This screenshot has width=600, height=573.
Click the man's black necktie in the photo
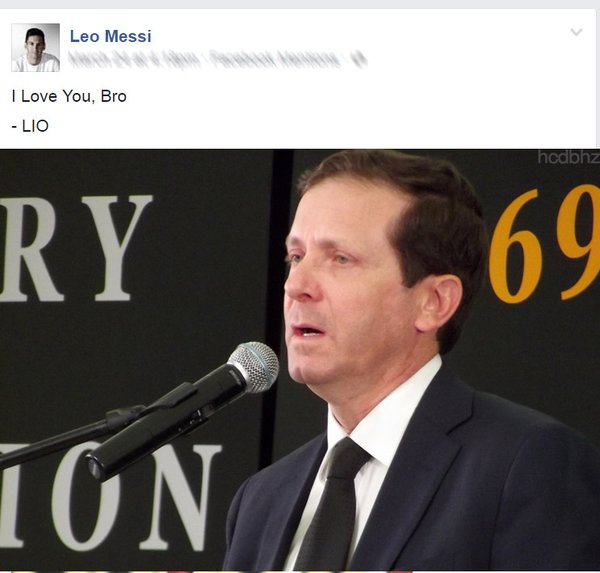[331, 504]
